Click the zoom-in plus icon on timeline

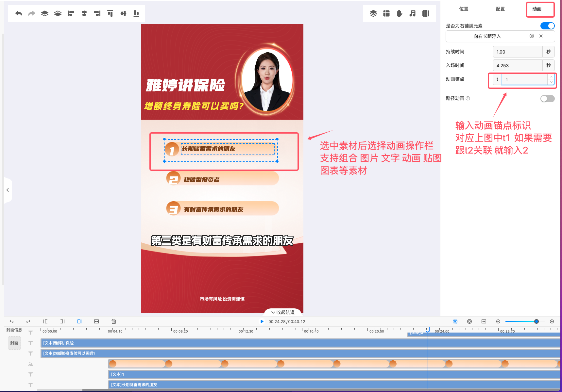552,321
